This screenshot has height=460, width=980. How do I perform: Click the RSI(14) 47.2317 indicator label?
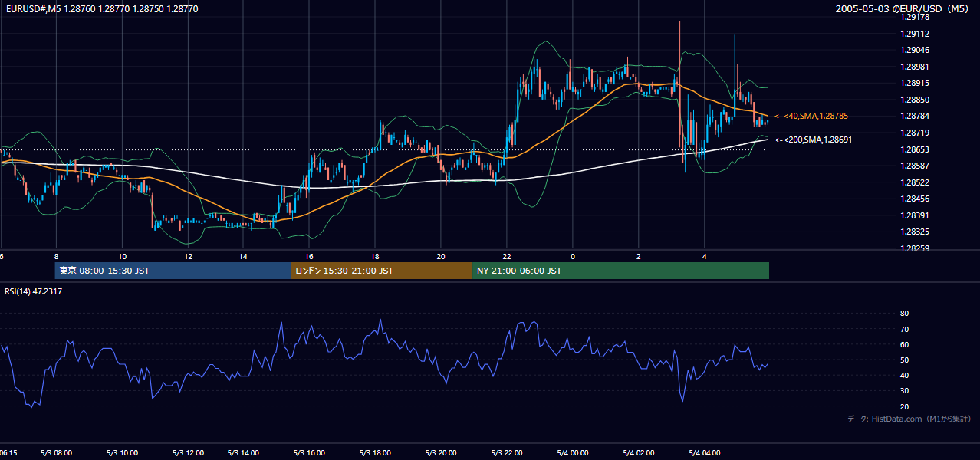pos(34,291)
